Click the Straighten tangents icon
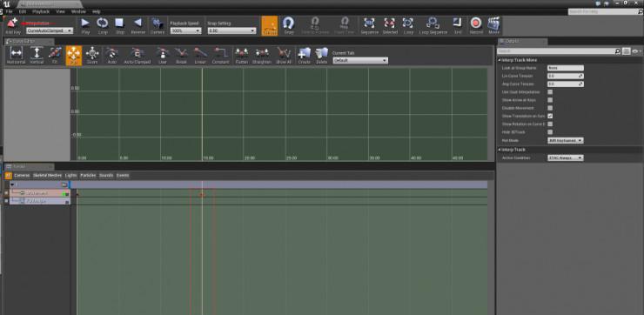 click(x=262, y=53)
